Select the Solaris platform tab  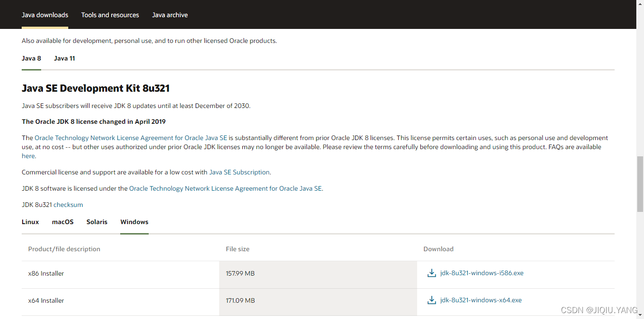(97, 222)
